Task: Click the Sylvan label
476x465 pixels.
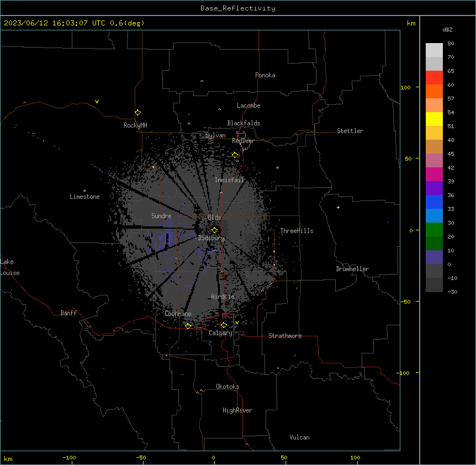Action: [215, 135]
